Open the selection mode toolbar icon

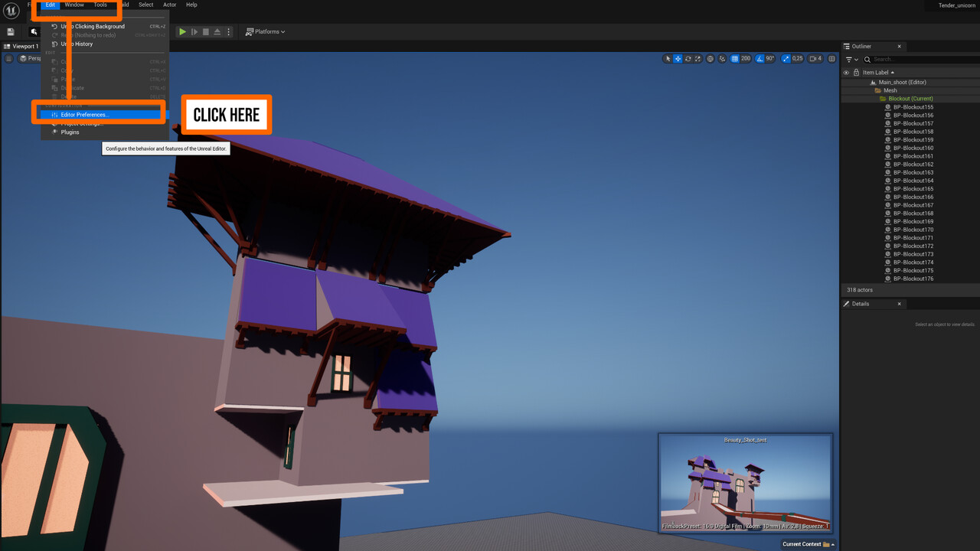34,32
